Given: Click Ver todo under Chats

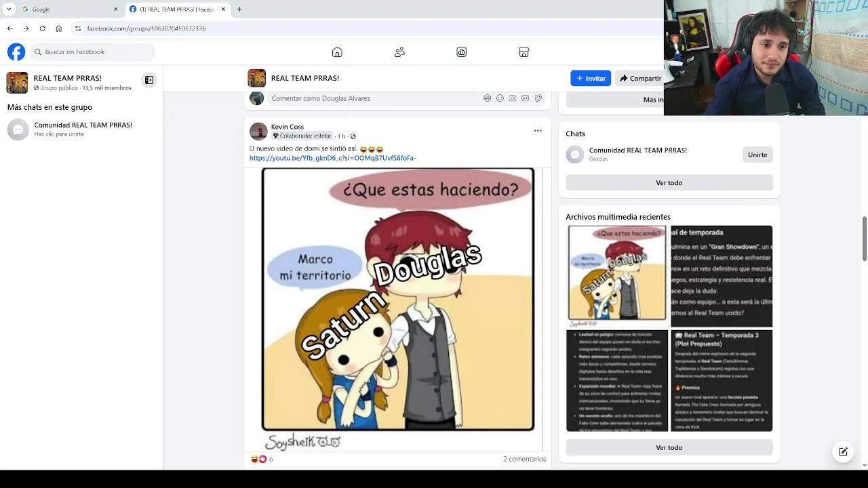Looking at the screenshot, I should [x=669, y=182].
